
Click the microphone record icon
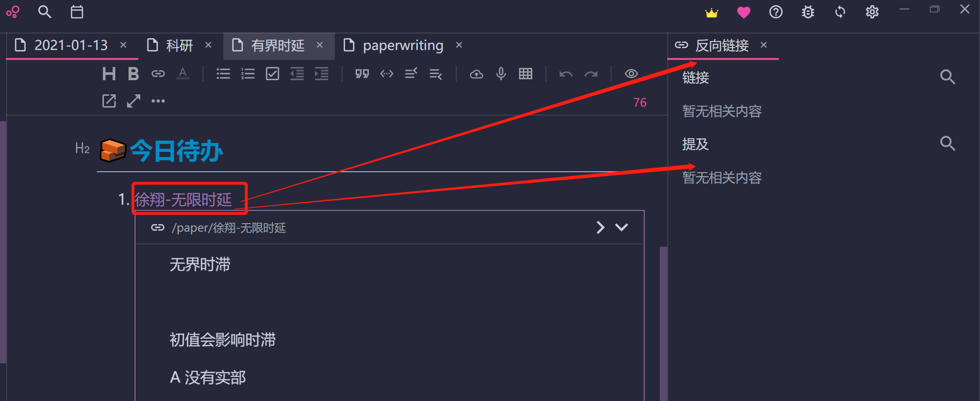[x=501, y=74]
